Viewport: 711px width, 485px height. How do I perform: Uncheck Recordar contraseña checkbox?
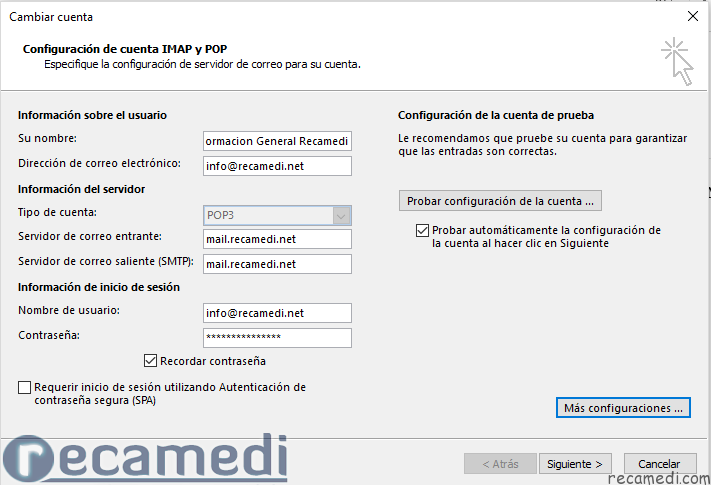[x=150, y=361]
